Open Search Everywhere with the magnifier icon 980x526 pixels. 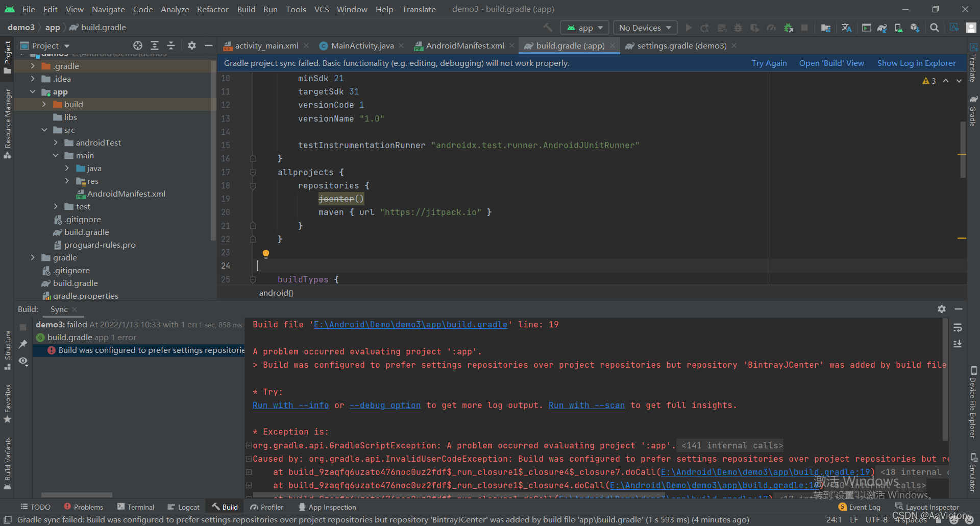pos(935,28)
